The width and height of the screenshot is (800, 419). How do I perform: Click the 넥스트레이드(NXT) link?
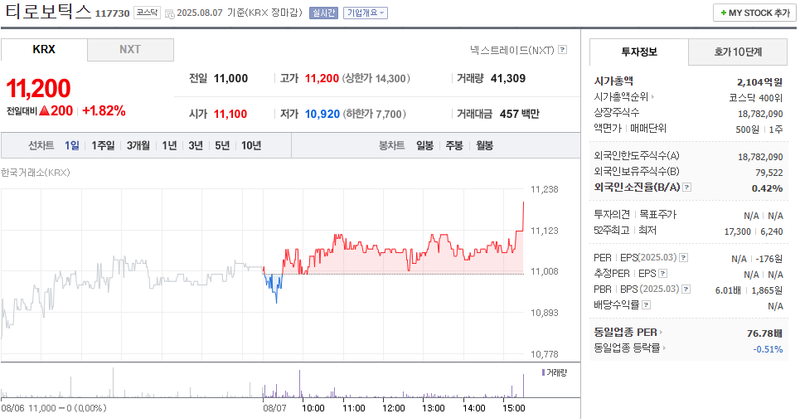pyautogui.click(x=512, y=50)
